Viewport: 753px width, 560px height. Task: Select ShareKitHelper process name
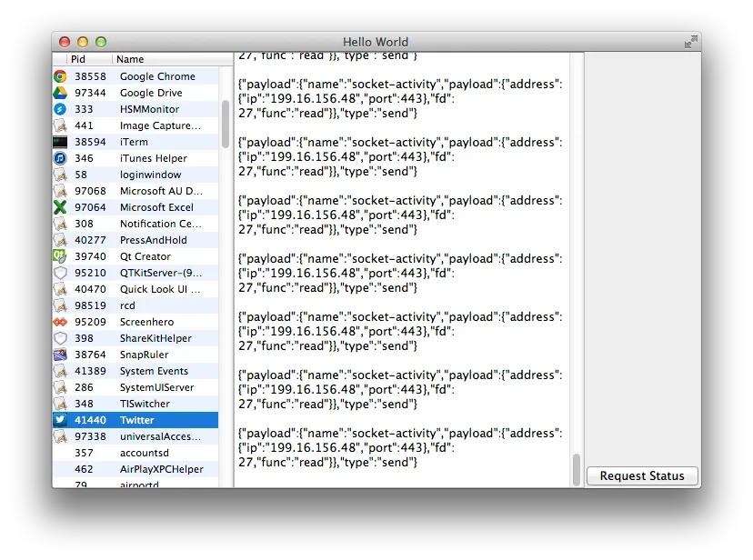coord(156,338)
